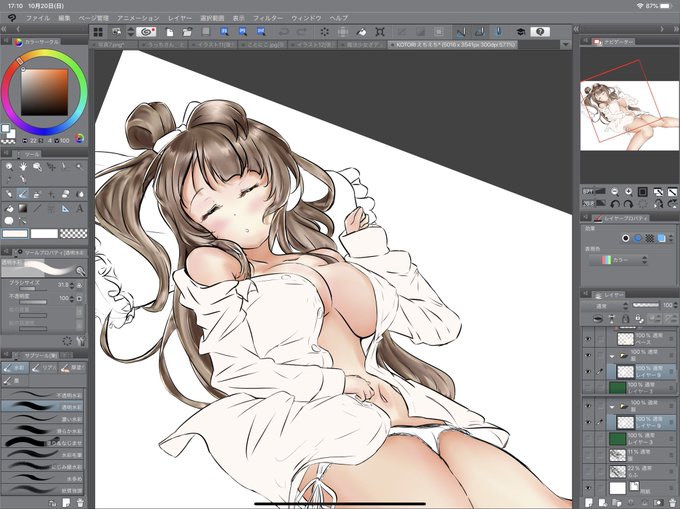
Task: Open the ウィンドウ menu
Action: tap(306, 18)
